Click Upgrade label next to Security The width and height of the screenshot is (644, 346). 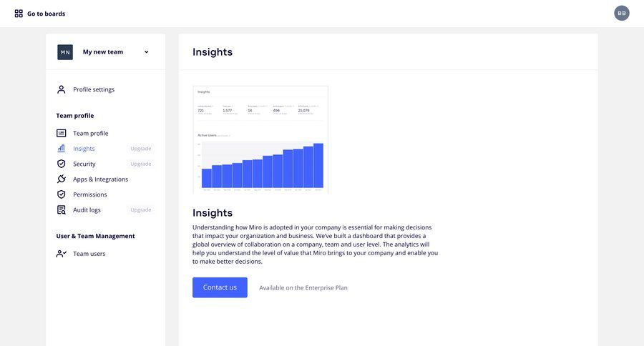(x=141, y=164)
